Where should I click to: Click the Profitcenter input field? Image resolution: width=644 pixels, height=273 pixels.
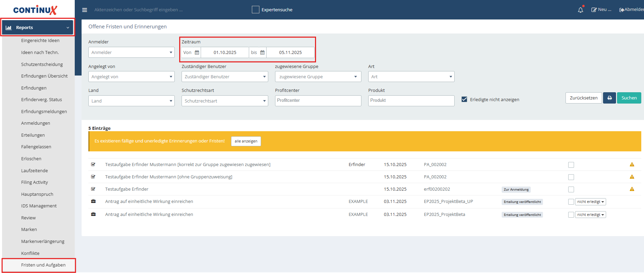tap(318, 101)
